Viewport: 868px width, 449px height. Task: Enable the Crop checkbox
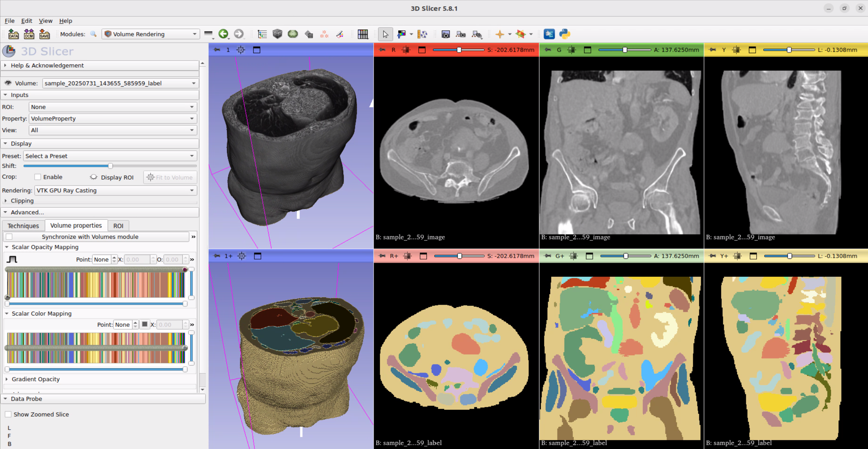point(38,177)
